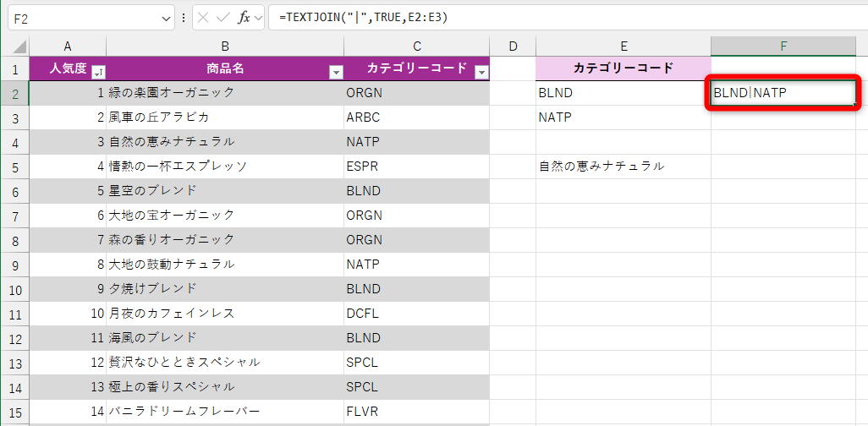Select cell 月夜のカフェインレス

point(225,313)
